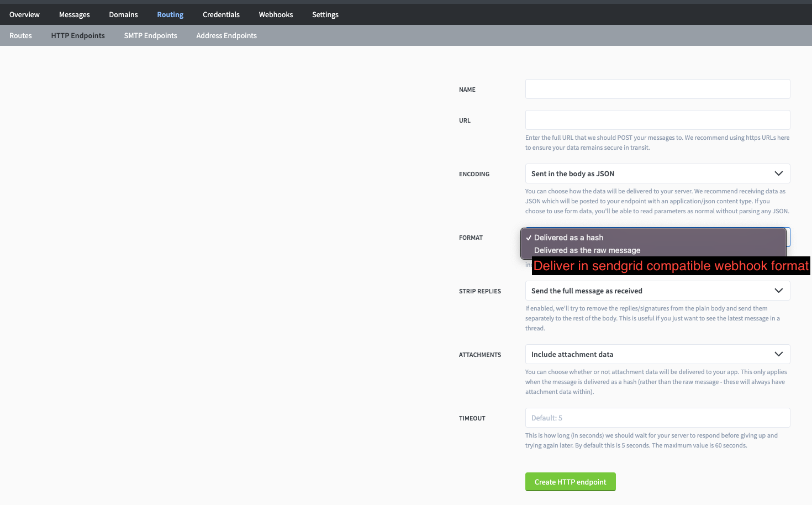Click the TIMEOUT field label

pyautogui.click(x=472, y=418)
